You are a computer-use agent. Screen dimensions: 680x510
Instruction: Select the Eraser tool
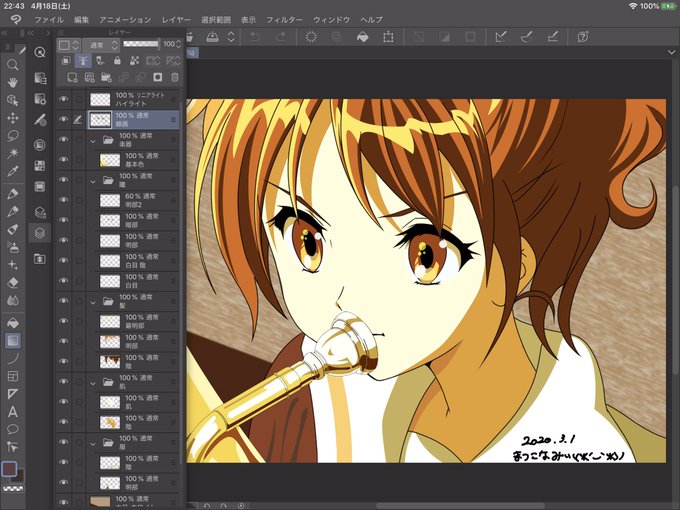pos(13,282)
